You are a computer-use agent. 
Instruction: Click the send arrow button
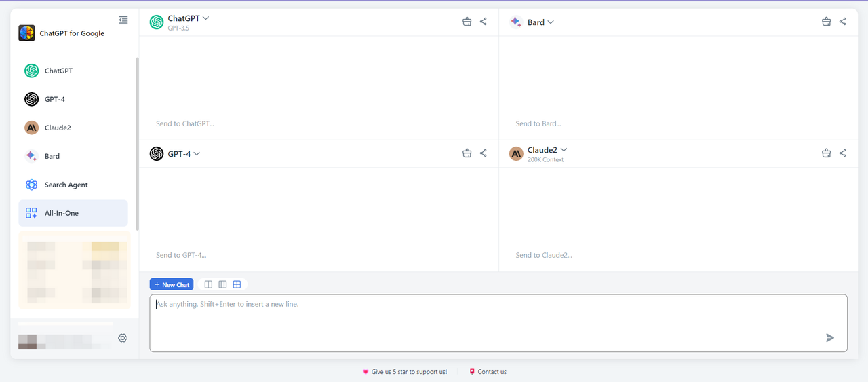(x=830, y=338)
